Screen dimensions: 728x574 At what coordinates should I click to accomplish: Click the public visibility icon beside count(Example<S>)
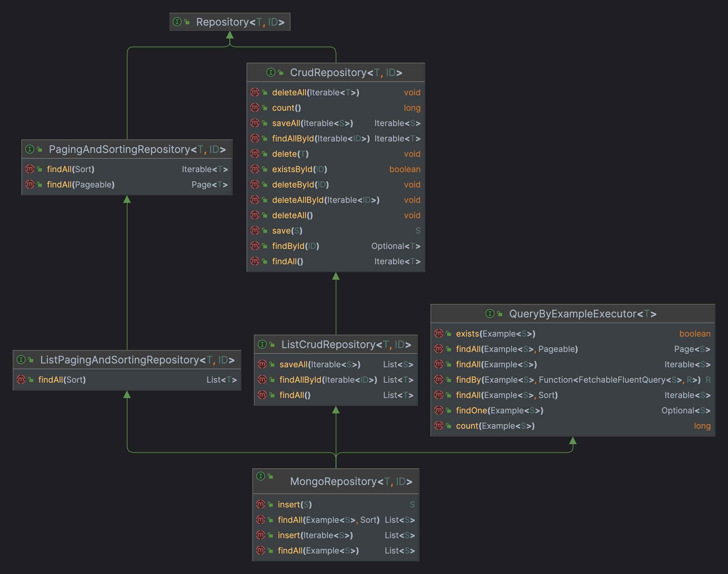coord(448,426)
